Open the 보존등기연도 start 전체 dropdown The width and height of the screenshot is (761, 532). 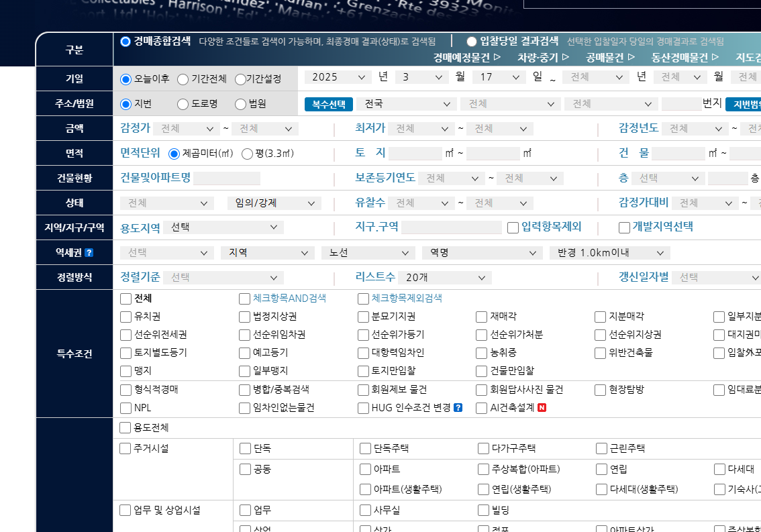pyautogui.click(x=452, y=178)
